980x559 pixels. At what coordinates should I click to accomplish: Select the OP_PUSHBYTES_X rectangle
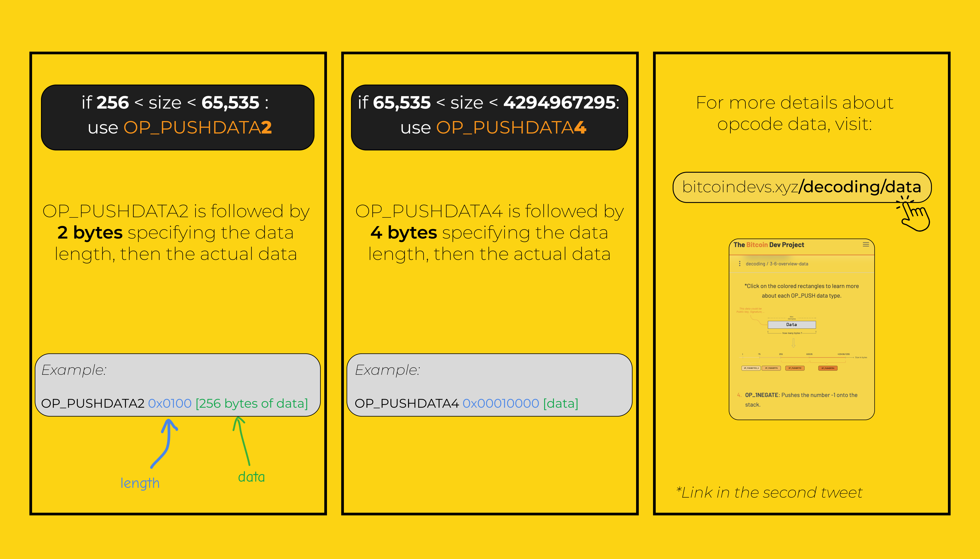point(751,368)
